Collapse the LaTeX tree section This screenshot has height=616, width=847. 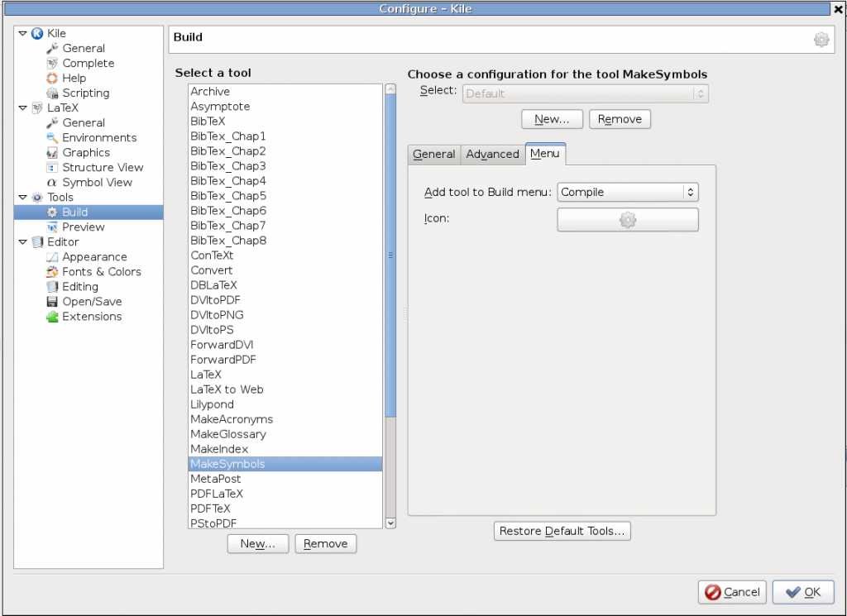tap(22, 108)
